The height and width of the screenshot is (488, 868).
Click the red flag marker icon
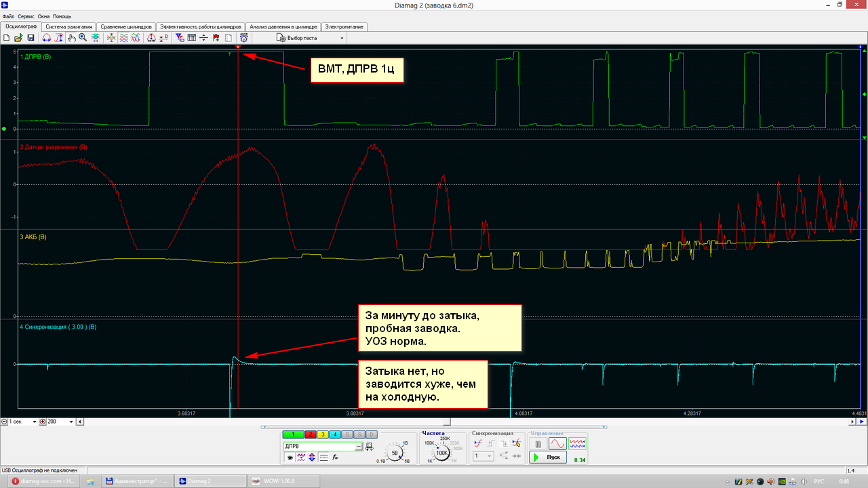point(216,38)
